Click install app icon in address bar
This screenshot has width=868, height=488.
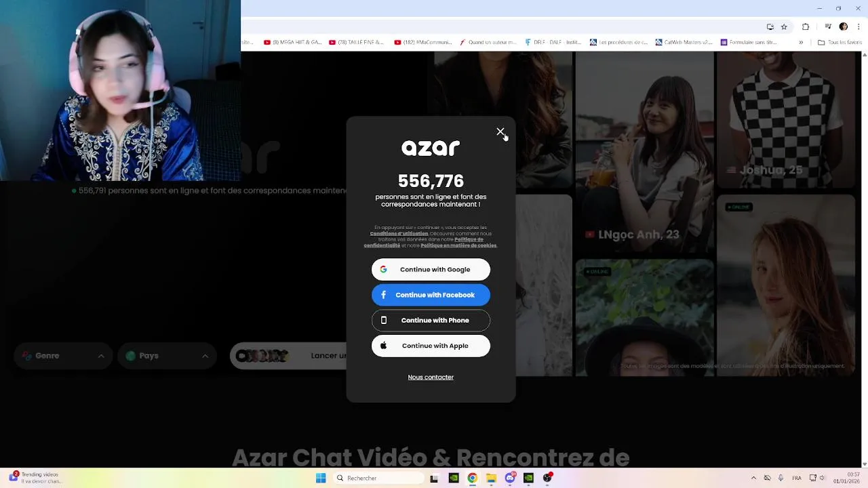[770, 26]
